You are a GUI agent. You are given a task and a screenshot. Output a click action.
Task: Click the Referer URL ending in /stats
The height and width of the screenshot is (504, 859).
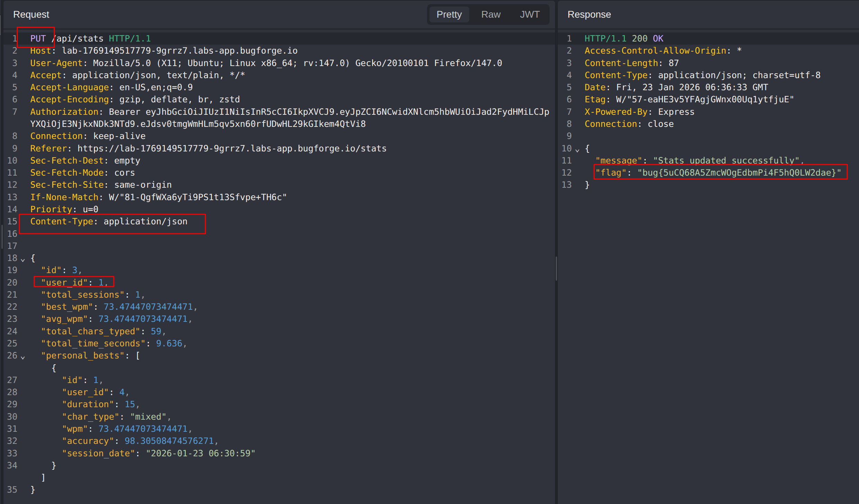pyautogui.click(x=232, y=148)
